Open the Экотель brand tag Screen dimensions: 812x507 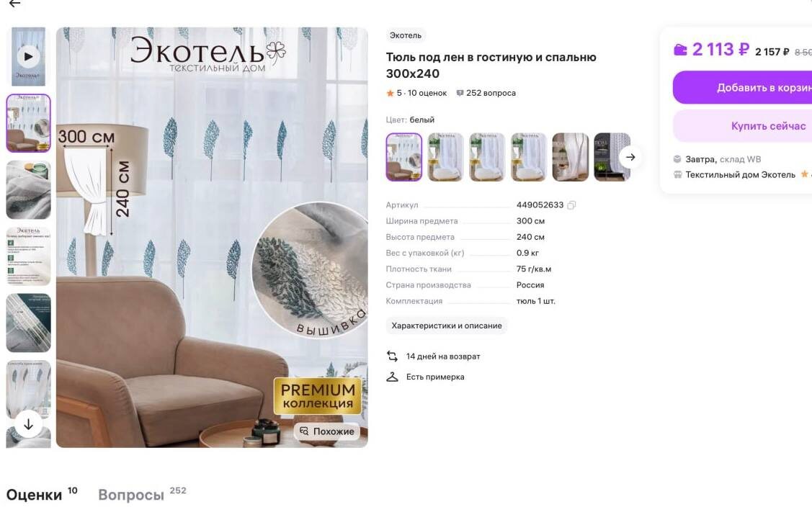click(x=406, y=35)
